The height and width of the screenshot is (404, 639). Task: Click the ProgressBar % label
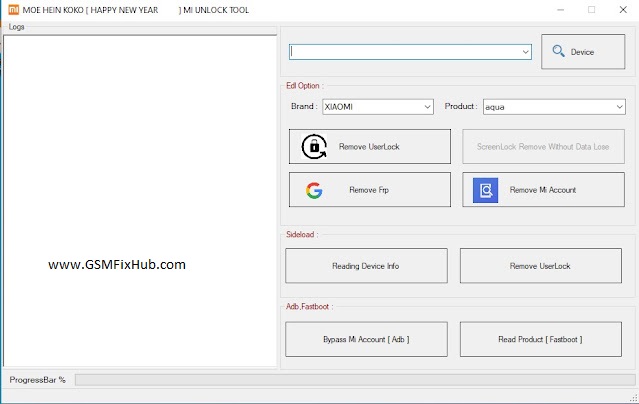point(37,380)
